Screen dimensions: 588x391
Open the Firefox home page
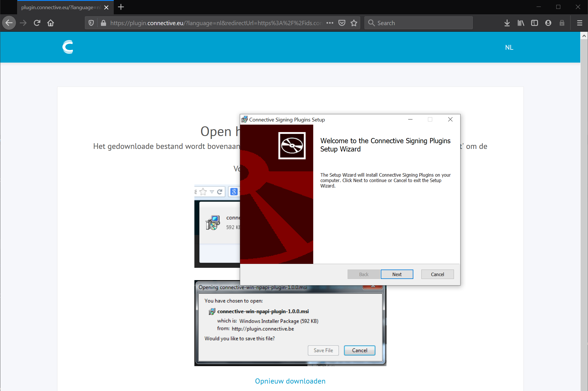coord(51,23)
